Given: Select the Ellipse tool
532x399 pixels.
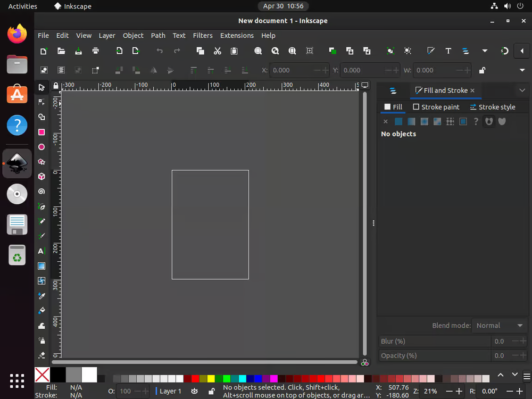Looking at the screenshot, I should [x=41, y=147].
